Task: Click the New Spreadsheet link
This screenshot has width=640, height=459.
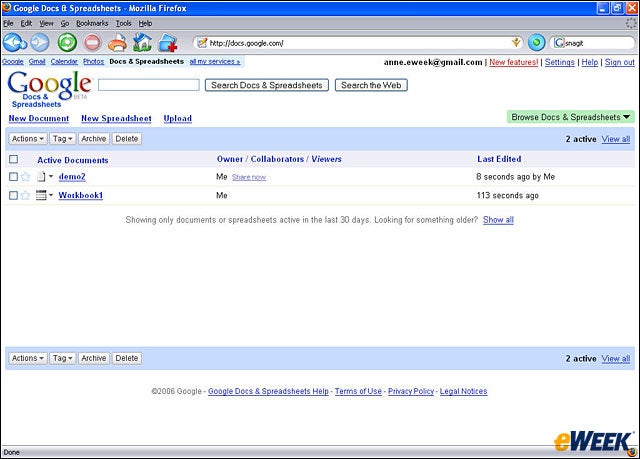Action: click(116, 118)
